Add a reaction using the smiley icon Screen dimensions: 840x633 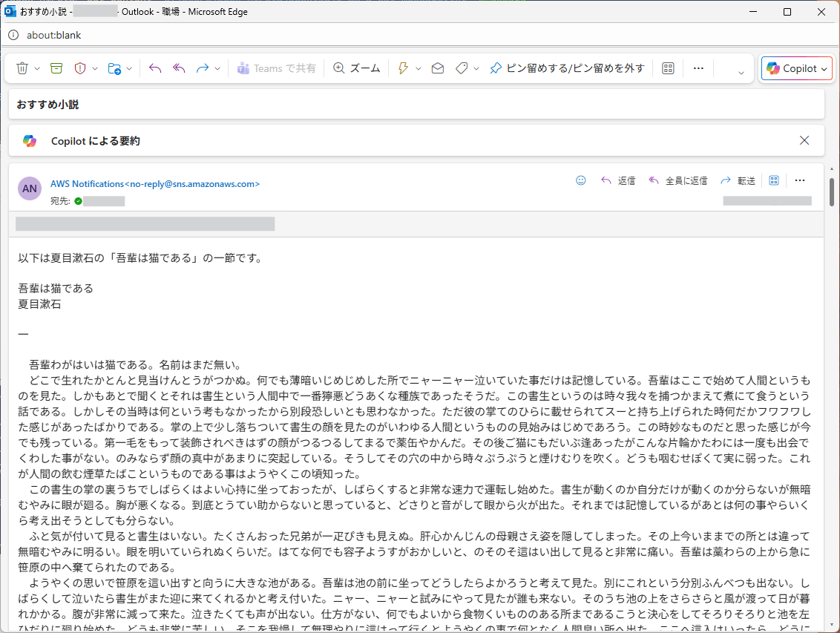tap(581, 180)
